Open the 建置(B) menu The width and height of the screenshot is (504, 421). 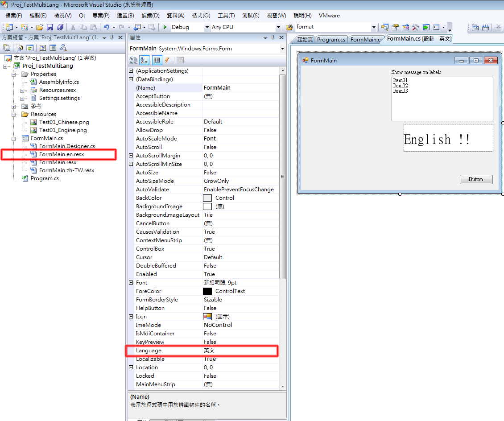point(125,16)
